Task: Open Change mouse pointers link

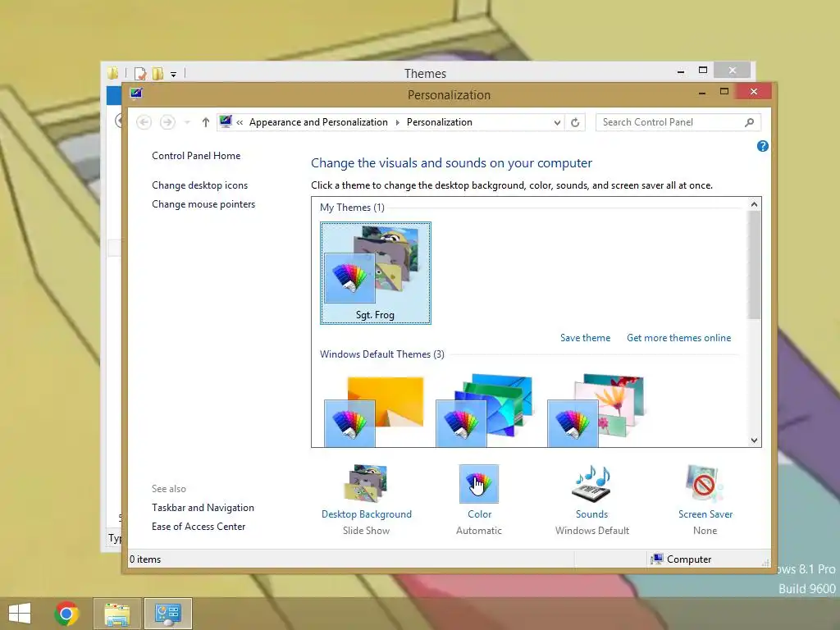Action: pyautogui.click(x=203, y=204)
